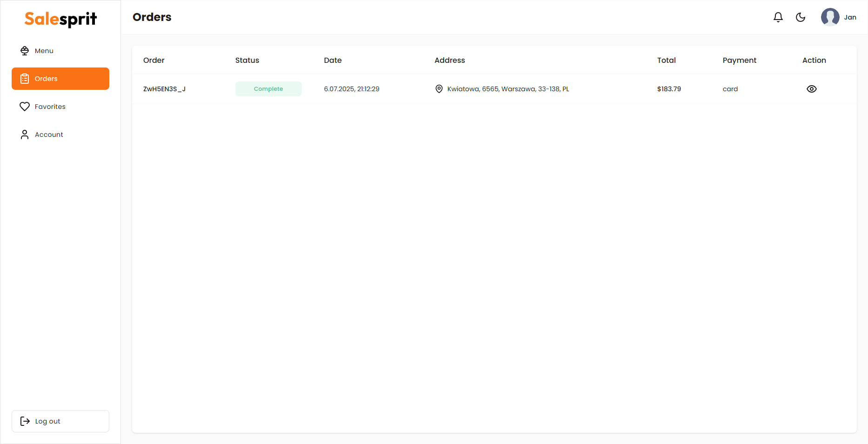
Task: Click the total $183.79
Action: 669,89
